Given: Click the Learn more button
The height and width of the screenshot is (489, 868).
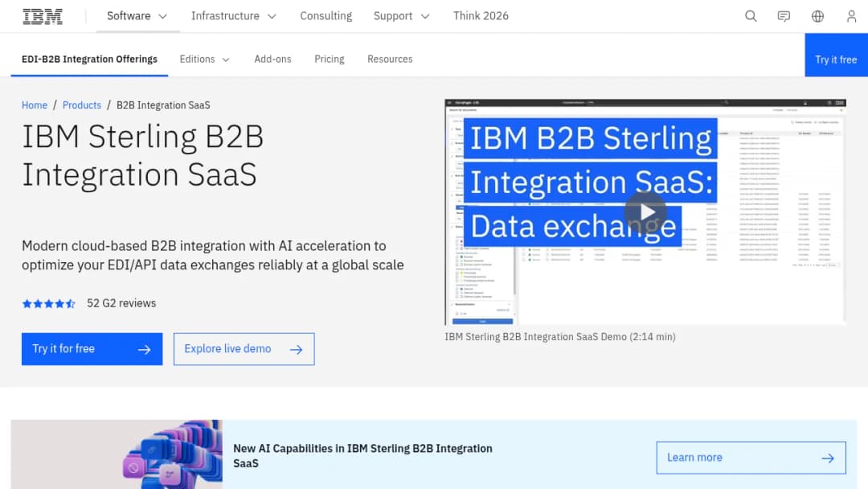Looking at the screenshot, I should coord(751,458).
